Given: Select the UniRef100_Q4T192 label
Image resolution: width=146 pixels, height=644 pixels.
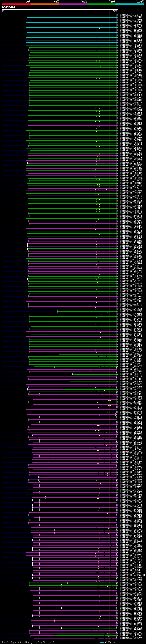Looking at the screenshot, I should point(131,397).
